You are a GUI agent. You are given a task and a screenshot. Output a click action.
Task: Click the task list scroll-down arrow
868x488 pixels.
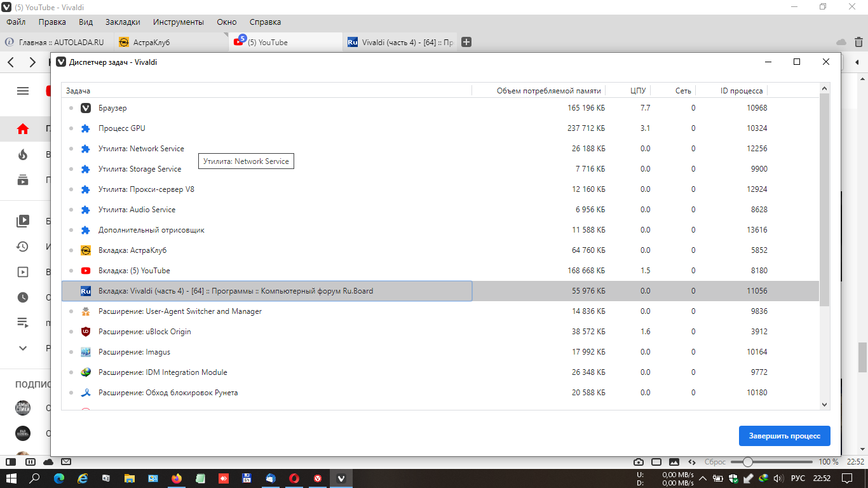click(825, 404)
